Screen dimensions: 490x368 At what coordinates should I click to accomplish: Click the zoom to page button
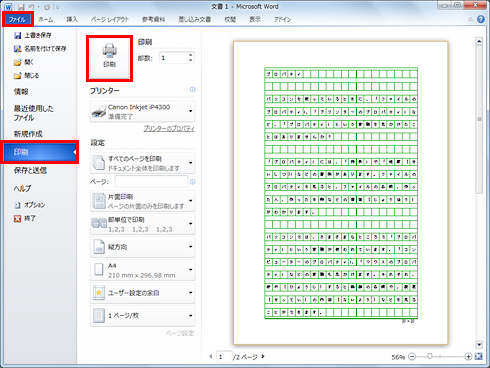tap(479, 357)
